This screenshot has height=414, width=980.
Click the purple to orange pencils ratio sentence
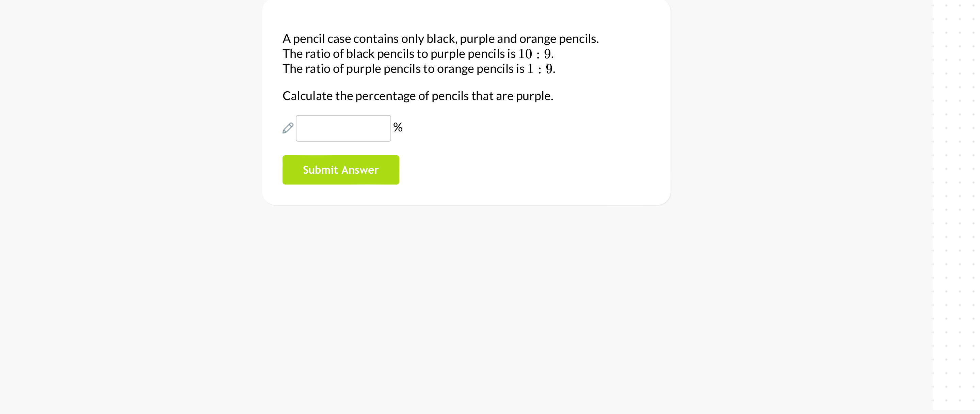(418, 69)
